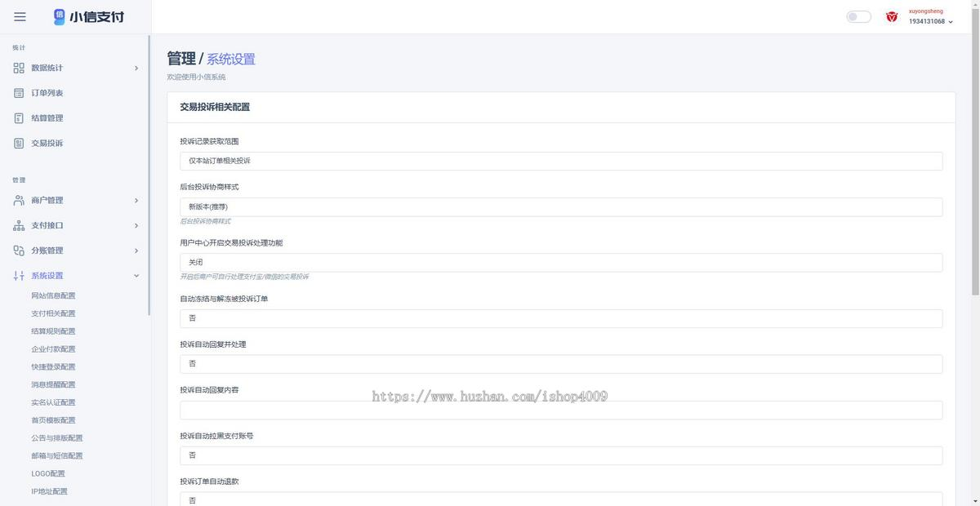Go to 支付相关配置 submenu
This screenshot has width=980, height=506.
coord(53,313)
